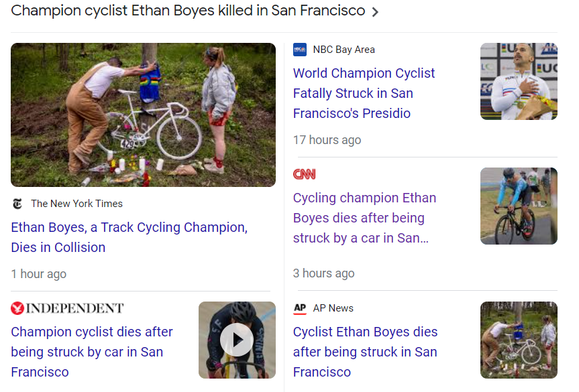The image size is (579, 392).
Task: Click the NBC Bay Area article thumbnail
Action: [519, 82]
